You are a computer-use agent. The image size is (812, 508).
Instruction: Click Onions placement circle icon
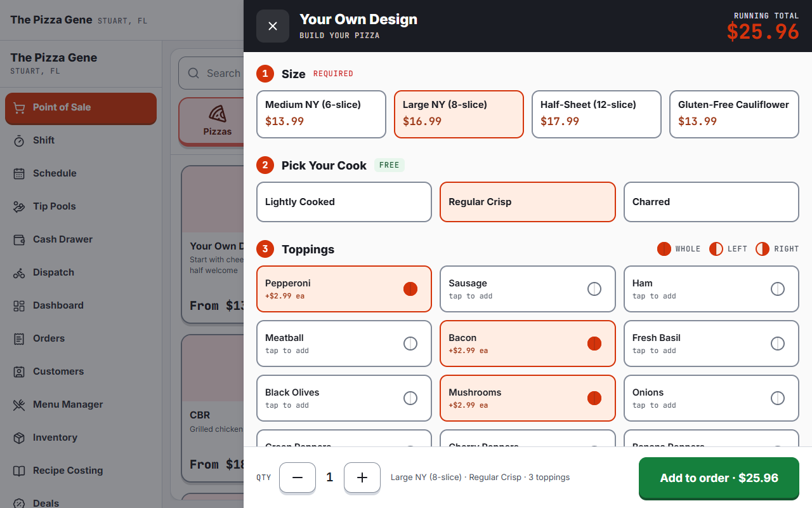(x=778, y=398)
